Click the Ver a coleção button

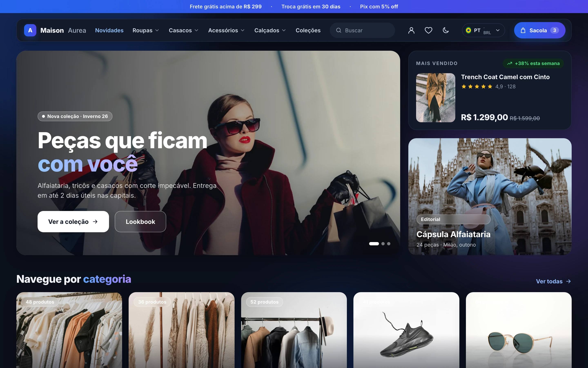(x=73, y=221)
